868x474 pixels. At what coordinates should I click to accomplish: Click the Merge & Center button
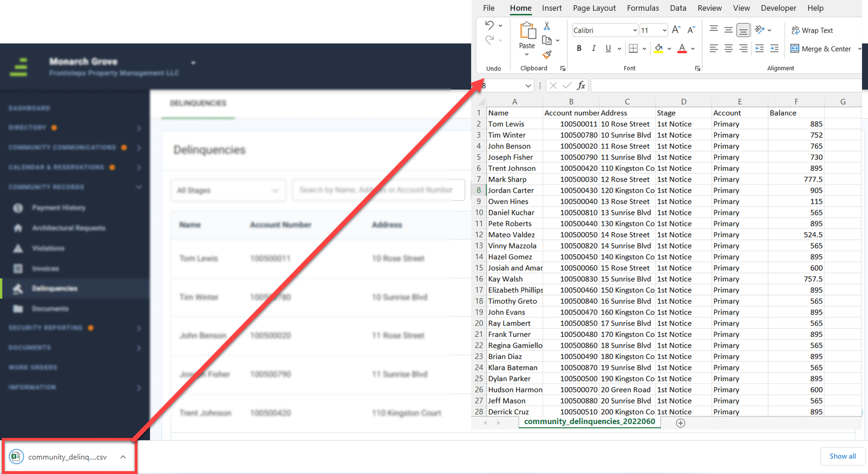point(821,49)
